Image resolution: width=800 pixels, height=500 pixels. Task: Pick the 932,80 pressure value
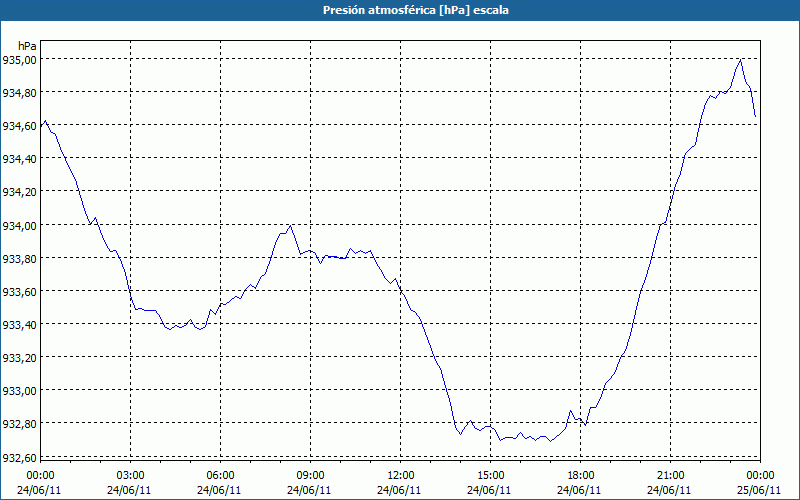(x=19, y=424)
